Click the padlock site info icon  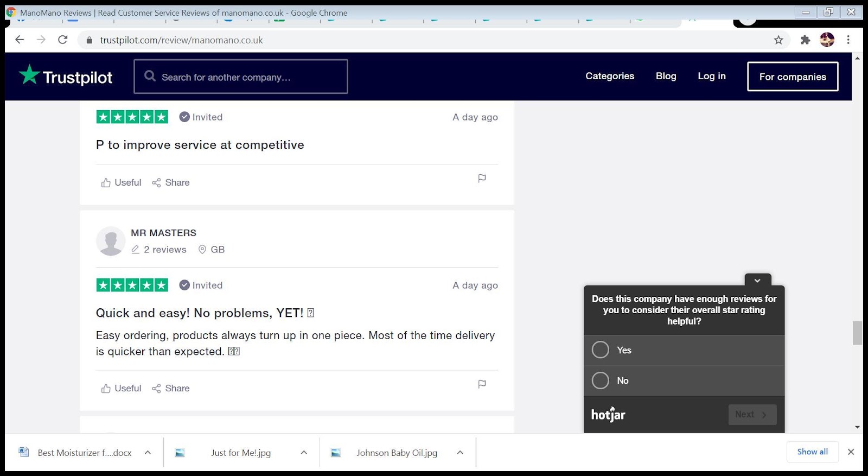click(90, 40)
